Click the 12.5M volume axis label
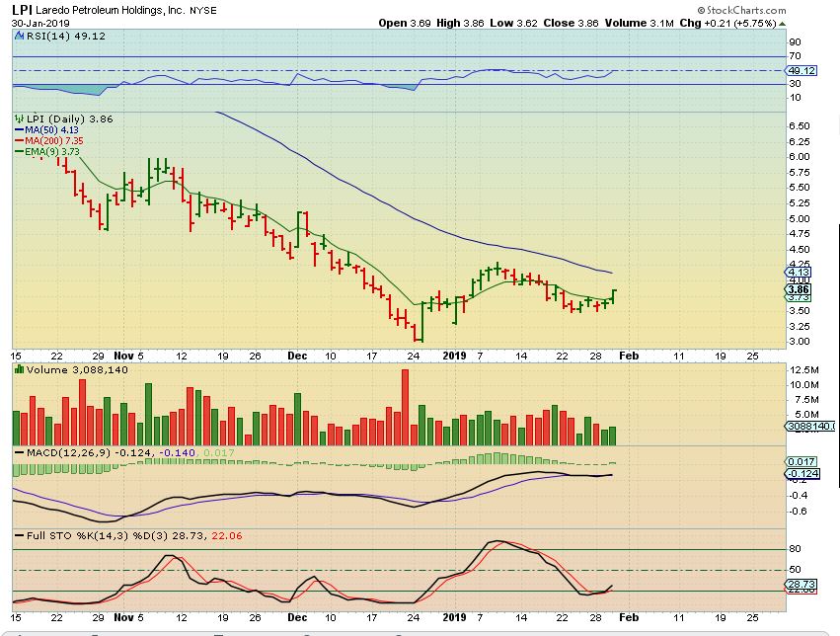Viewport: 840px width, 636px height. click(x=803, y=369)
